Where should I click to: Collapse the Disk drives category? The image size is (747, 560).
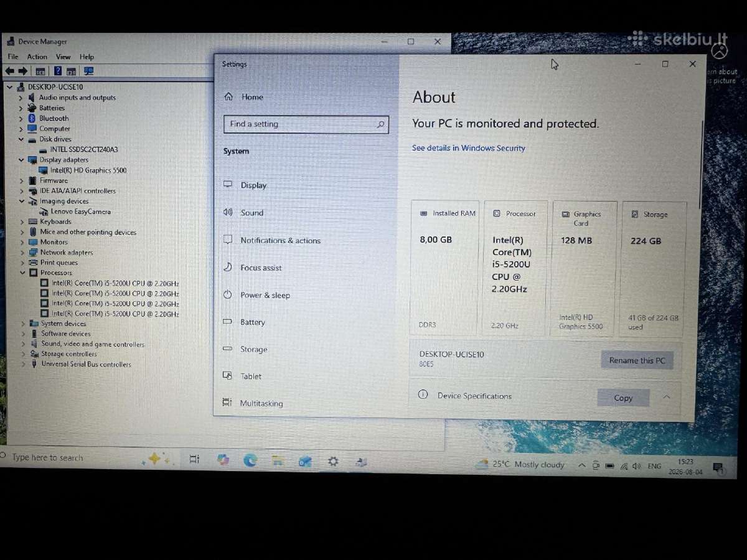click(x=21, y=139)
